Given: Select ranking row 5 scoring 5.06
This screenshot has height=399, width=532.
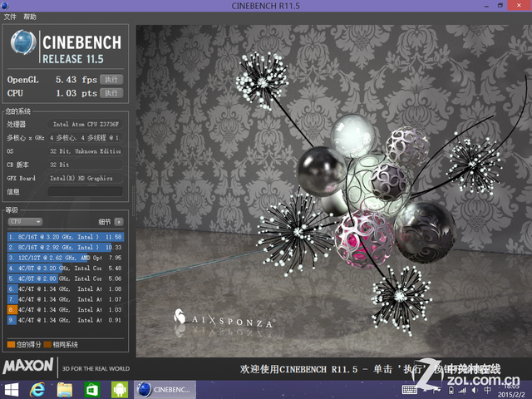Looking at the screenshot, I should (66, 278).
